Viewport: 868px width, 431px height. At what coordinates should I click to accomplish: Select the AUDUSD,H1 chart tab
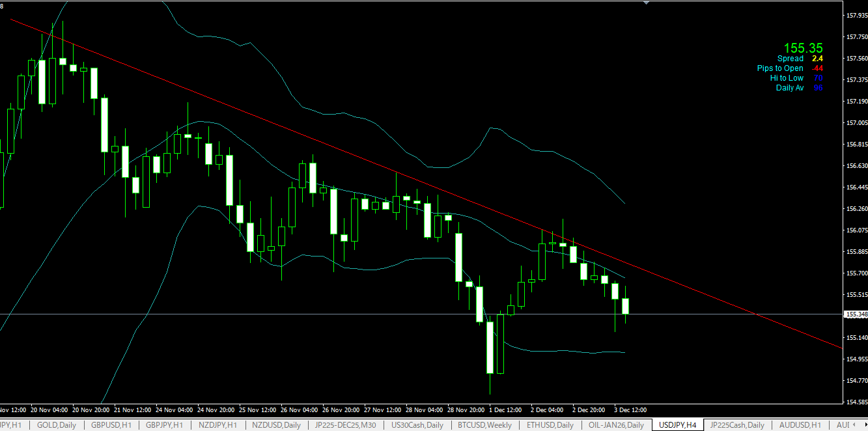click(800, 425)
